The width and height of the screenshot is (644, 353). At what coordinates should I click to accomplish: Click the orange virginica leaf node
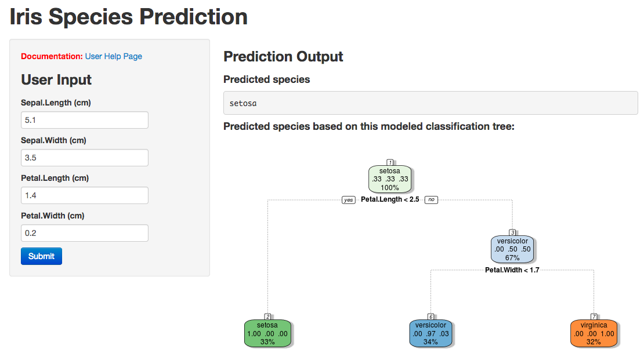594,333
